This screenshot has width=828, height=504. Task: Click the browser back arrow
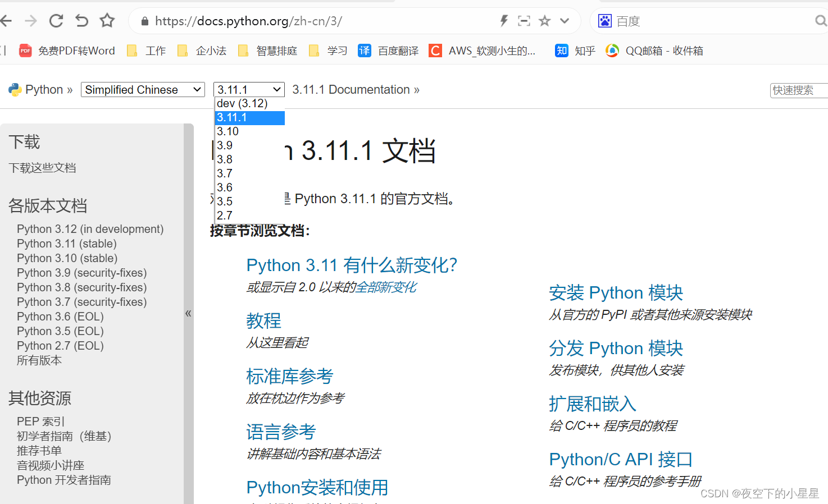(x=6, y=21)
